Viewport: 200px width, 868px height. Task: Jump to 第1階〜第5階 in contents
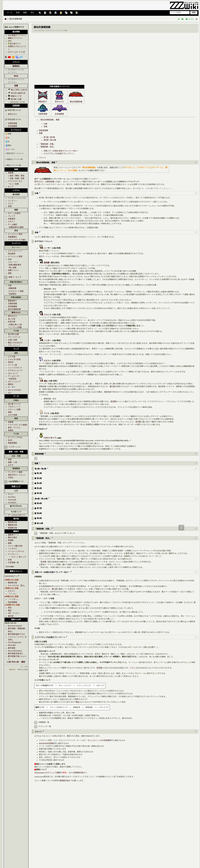point(49,137)
